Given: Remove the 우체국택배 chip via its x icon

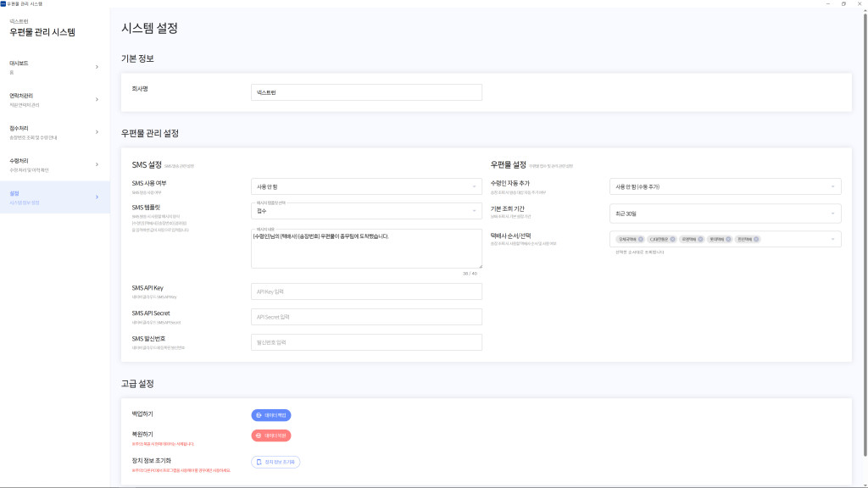Looking at the screenshot, I should pyautogui.click(x=641, y=239).
